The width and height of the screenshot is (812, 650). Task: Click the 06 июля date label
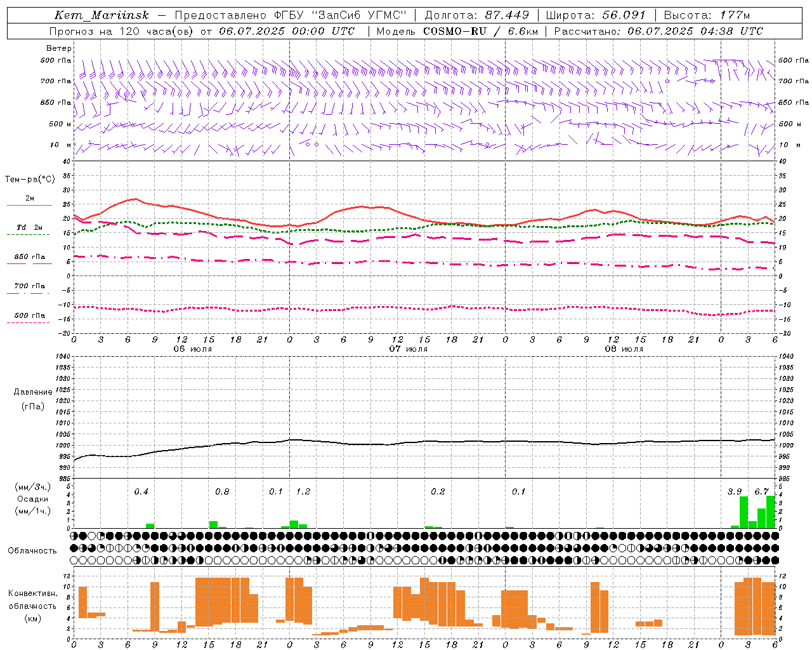coord(193,349)
